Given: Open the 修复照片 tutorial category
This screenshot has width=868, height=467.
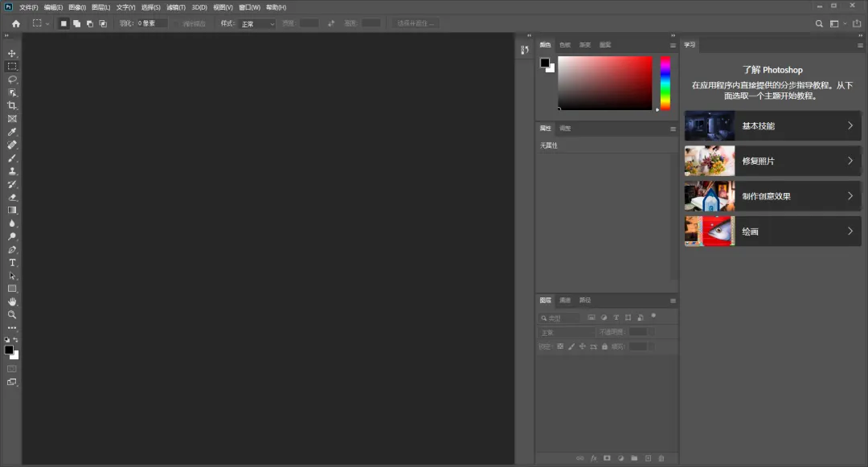Looking at the screenshot, I should point(773,161).
